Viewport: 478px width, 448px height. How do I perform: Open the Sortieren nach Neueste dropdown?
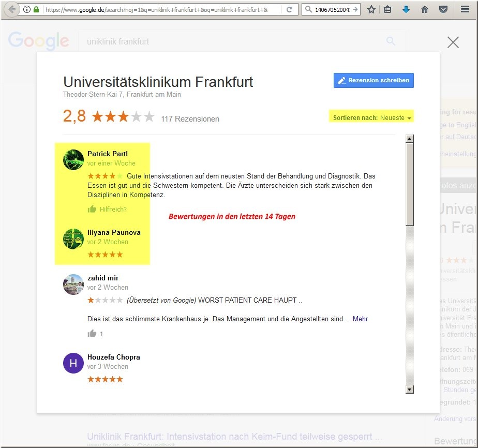[372, 118]
